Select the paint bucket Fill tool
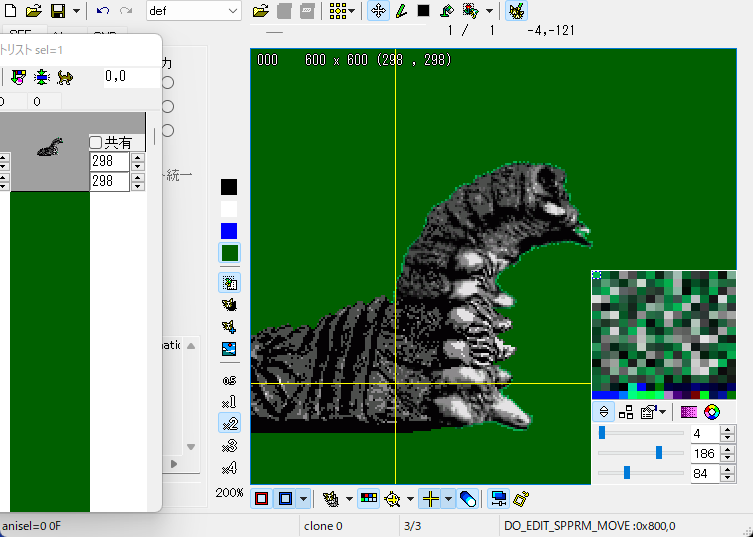Viewport: 753px width, 537px height. (x=447, y=11)
